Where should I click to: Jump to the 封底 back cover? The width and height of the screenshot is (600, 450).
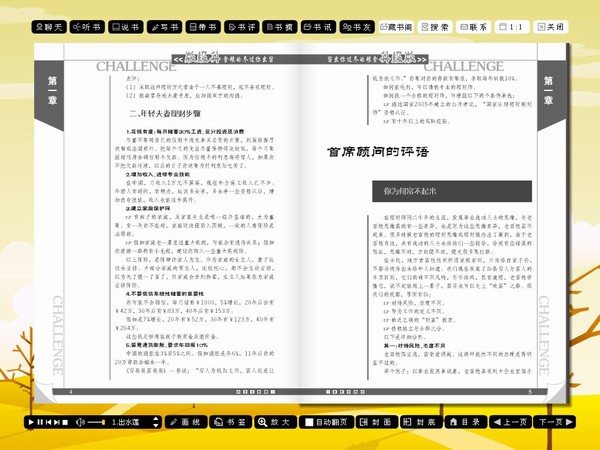tap(421, 422)
